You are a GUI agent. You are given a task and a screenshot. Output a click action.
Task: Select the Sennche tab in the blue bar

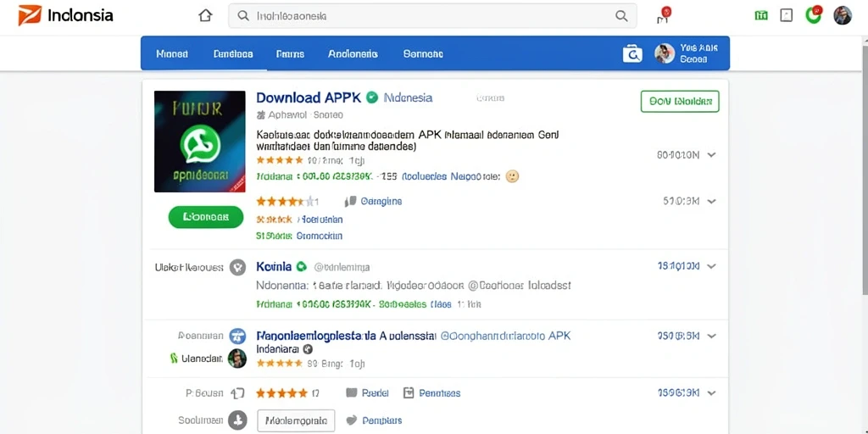pos(423,54)
